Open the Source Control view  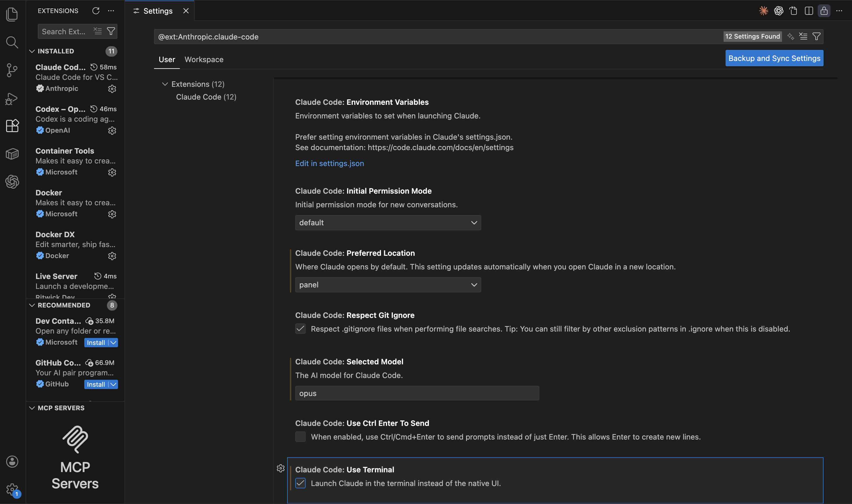[12, 70]
